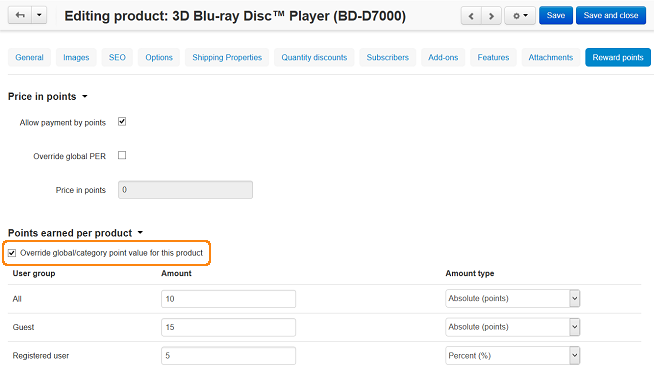Image resolution: width=654 pixels, height=378 pixels.
Task: Open the dropdown beside back arrow
Action: pos(39,15)
